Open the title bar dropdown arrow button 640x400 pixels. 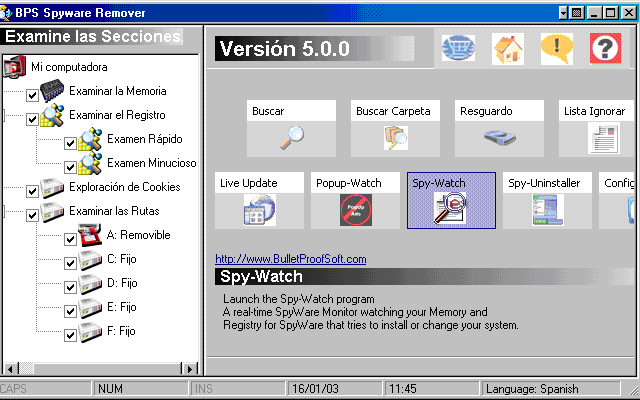pyautogui.click(x=563, y=13)
